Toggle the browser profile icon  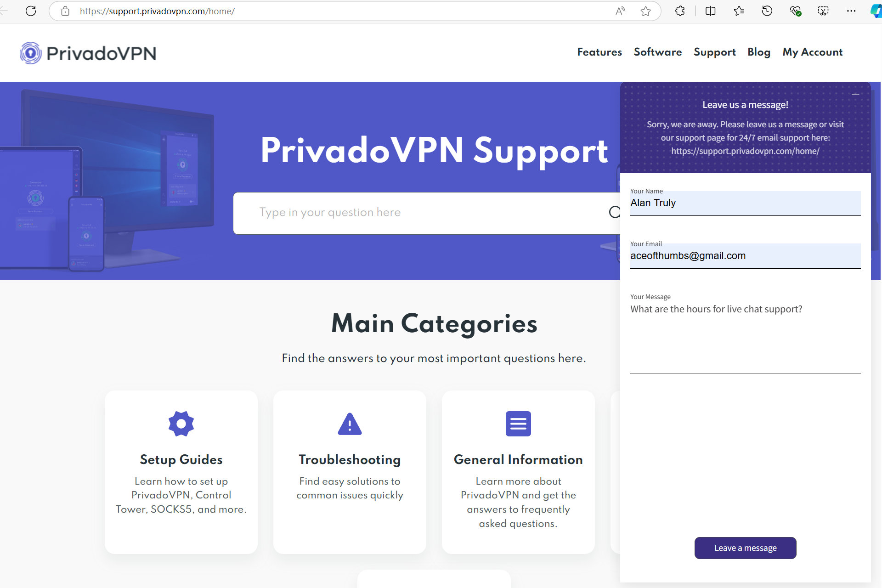coord(877,11)
